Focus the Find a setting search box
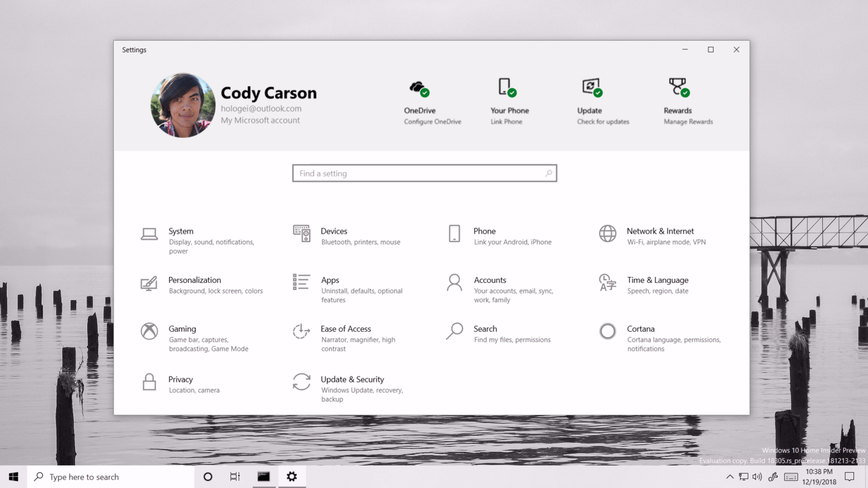Screen dimensions: 868x488 coord(425,173)
